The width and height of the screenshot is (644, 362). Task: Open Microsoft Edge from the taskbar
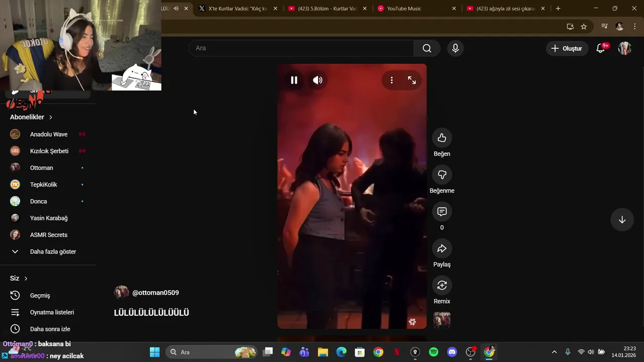coord(341,352)
